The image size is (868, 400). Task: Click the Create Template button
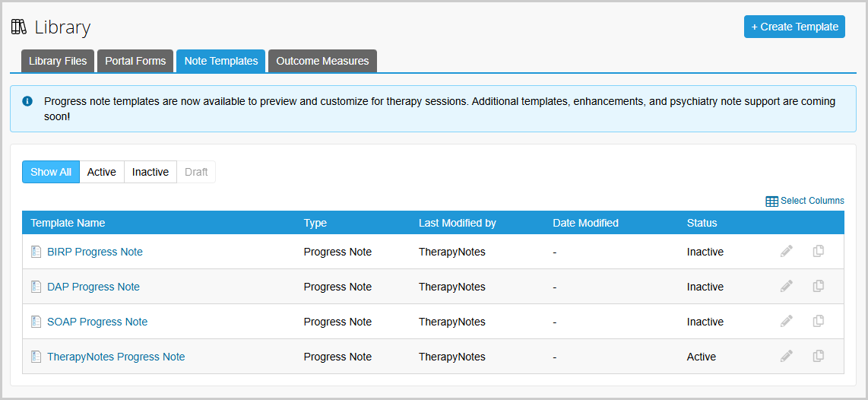point(794,27)
